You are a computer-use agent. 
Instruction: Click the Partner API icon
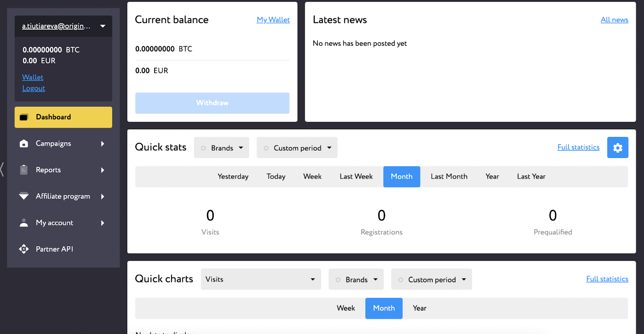[24, 249]
